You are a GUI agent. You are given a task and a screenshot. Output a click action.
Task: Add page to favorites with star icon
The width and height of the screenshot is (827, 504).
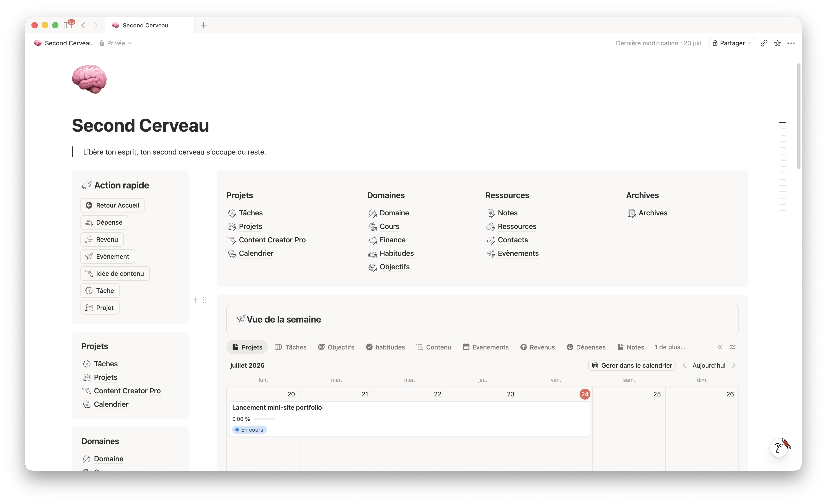(x=777, y=43)
